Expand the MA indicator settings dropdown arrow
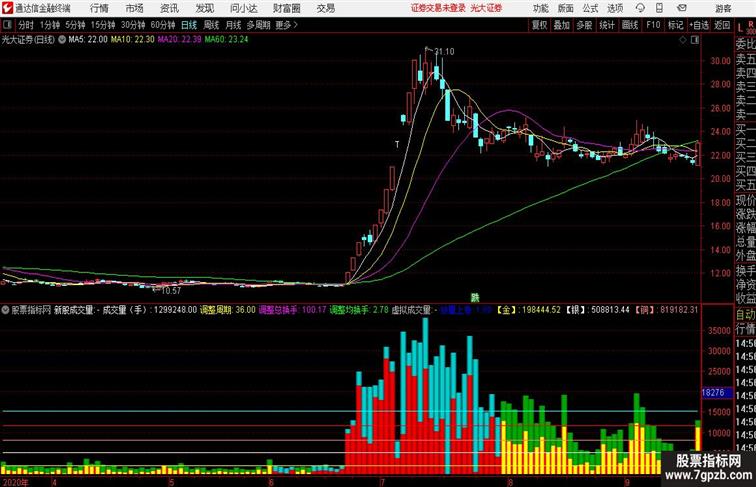This screenshot has width=756, height=487. 62,40
